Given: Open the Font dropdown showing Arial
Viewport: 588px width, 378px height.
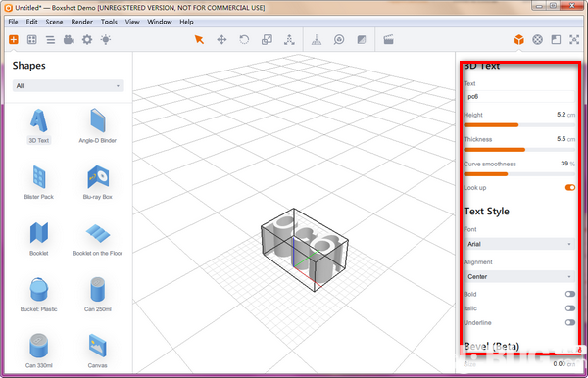Looking at the screenshot, I should tap(519, 244).
